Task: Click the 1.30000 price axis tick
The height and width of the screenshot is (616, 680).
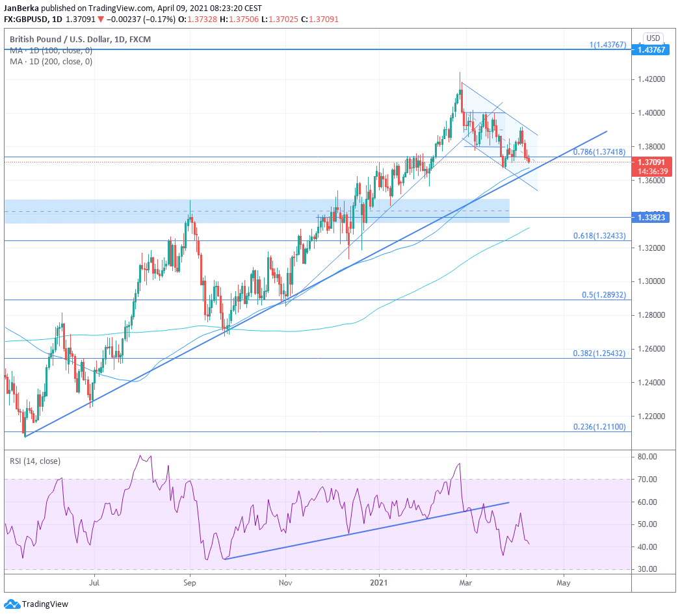Action: (x=651, y=281)
